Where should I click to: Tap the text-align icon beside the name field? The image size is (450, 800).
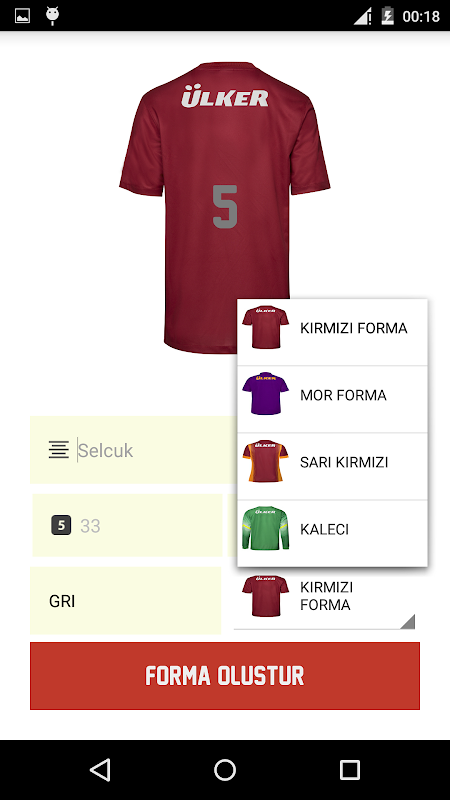click(x=59, y=450)
